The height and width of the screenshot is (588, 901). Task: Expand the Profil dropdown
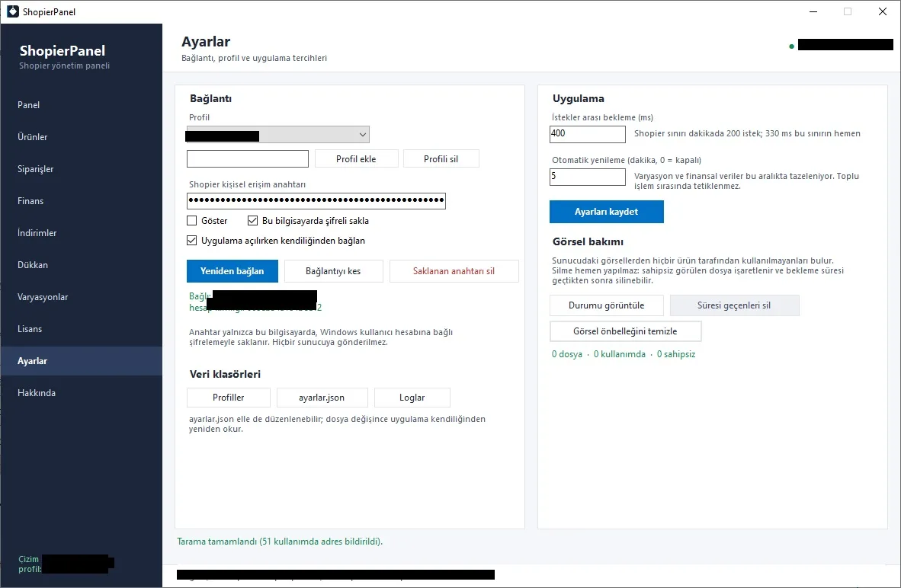278,135
